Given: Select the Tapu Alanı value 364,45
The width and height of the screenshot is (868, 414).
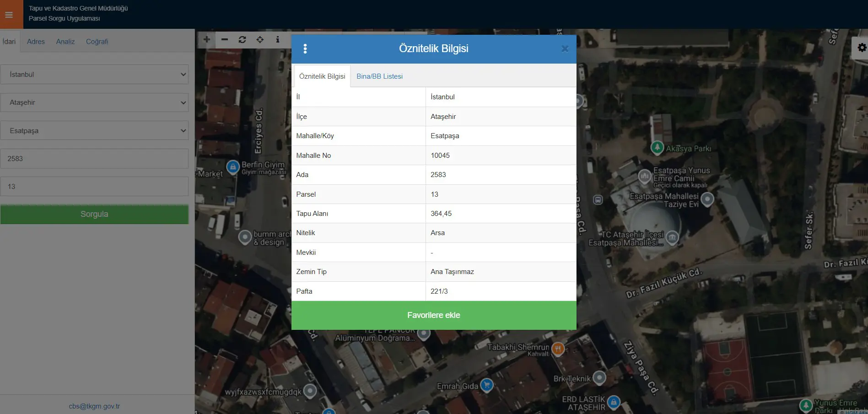Looking at the screenshot, I should pos(441,214).
